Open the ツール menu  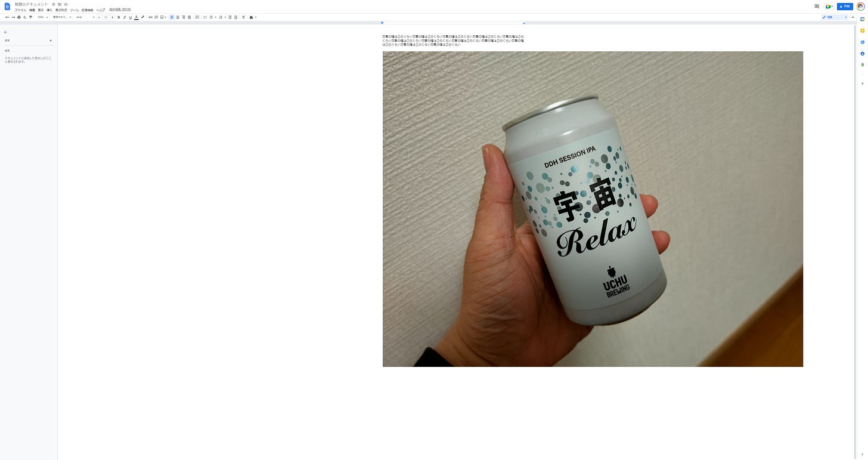(x=75, y=10)
